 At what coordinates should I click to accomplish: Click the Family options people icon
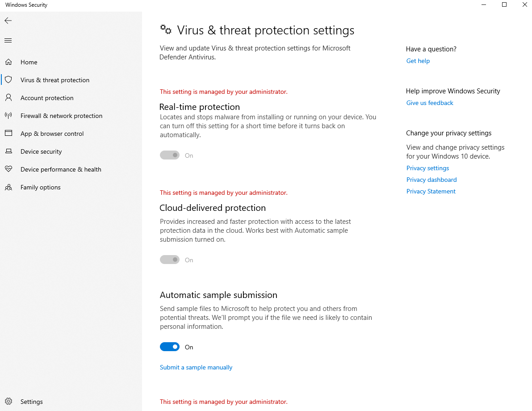pyautogui.click(x=8, y=187)
